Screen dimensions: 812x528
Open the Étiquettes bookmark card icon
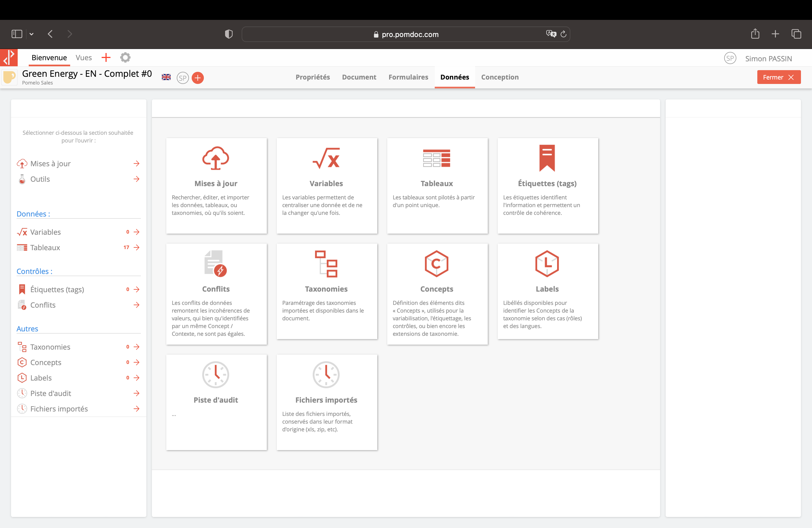pyautogui.click(x=547, y=158)
